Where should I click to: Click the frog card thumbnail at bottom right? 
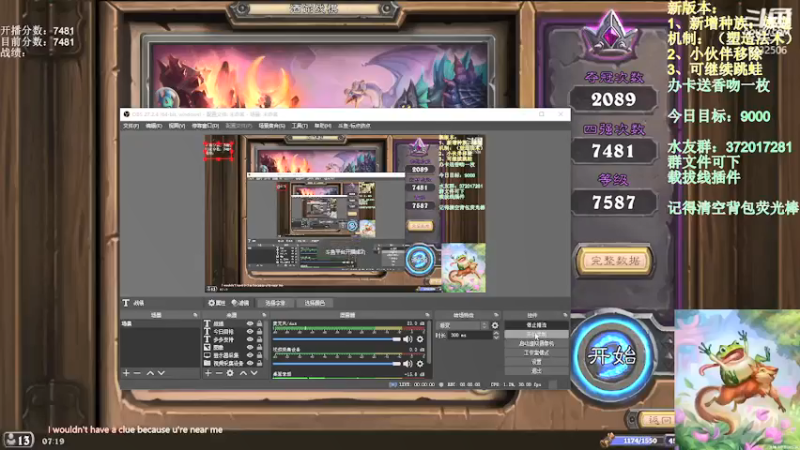737,380
